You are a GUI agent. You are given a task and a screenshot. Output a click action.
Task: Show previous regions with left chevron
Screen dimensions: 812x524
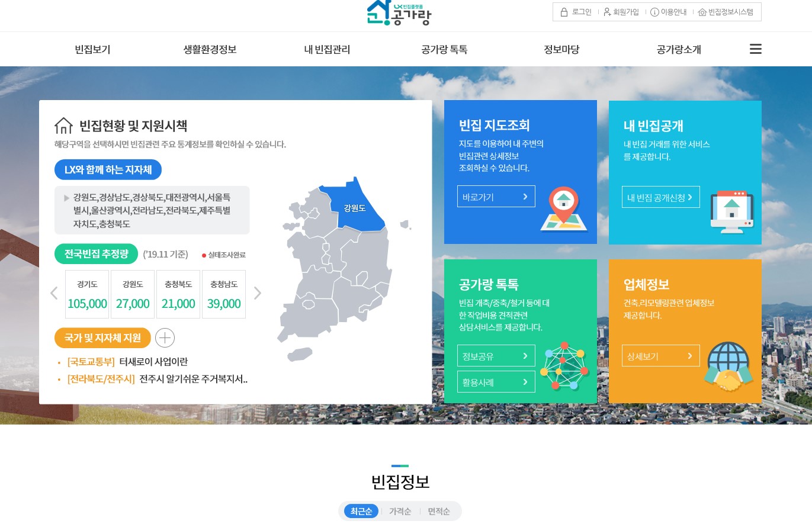(x=54, y=293)
